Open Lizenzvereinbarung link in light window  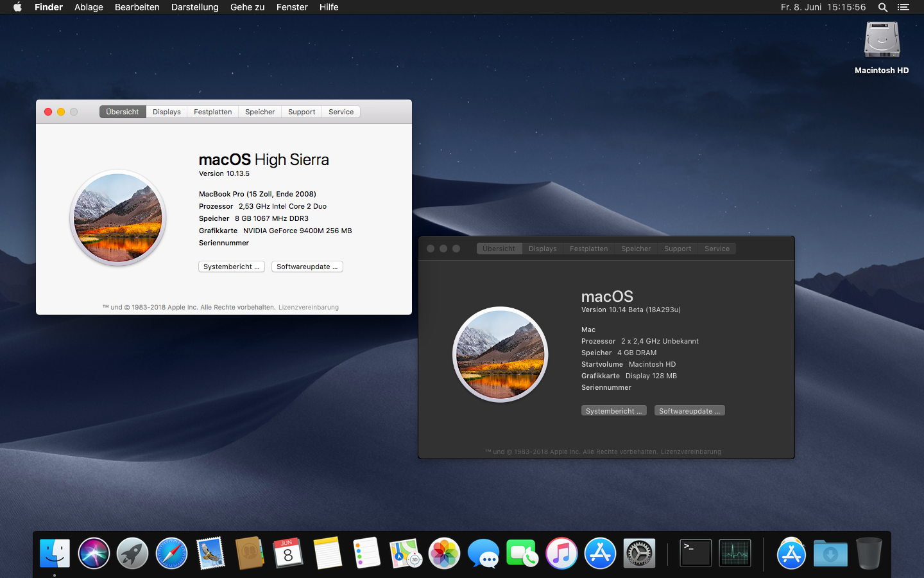pos(308,307)
